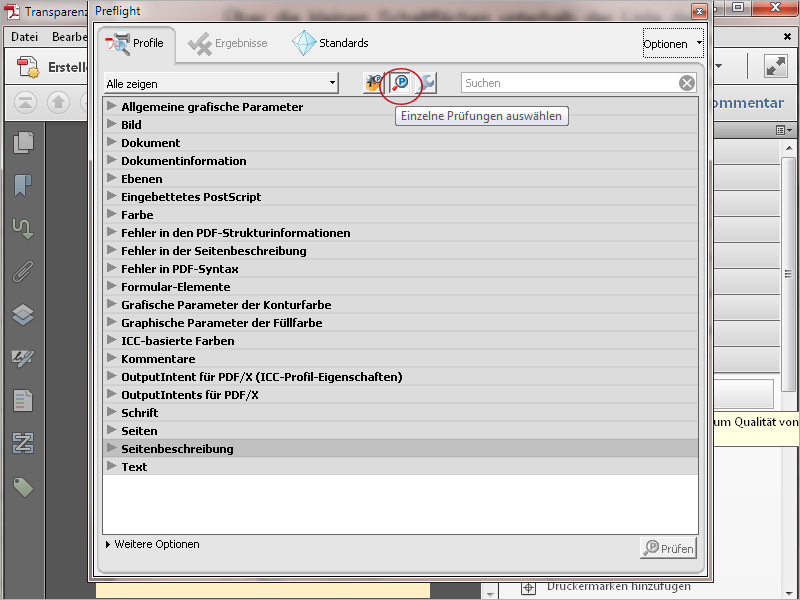The width and height of the screenshot is (800, 600).
Task: Open the Bookmarks panel icon
Action: pyautogui.click(x=25, y=184)
